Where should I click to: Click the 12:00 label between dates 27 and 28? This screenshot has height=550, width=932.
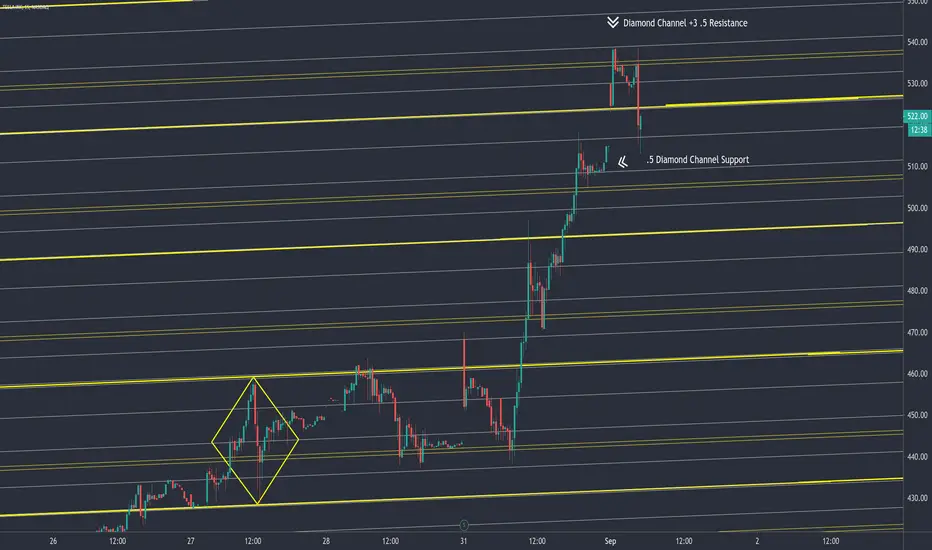pos(253,541)
